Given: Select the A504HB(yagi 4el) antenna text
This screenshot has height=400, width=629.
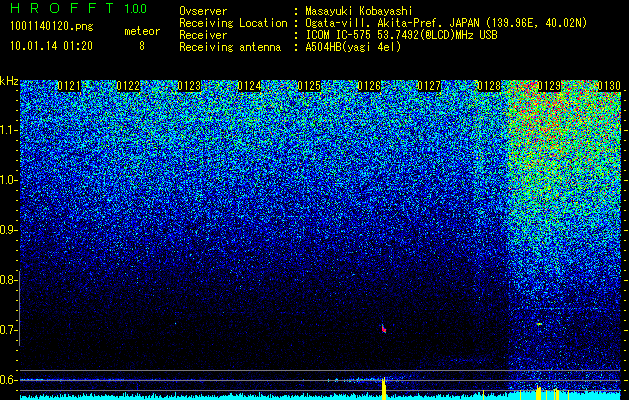Looking at the screenshot, I should click(353, 47).
